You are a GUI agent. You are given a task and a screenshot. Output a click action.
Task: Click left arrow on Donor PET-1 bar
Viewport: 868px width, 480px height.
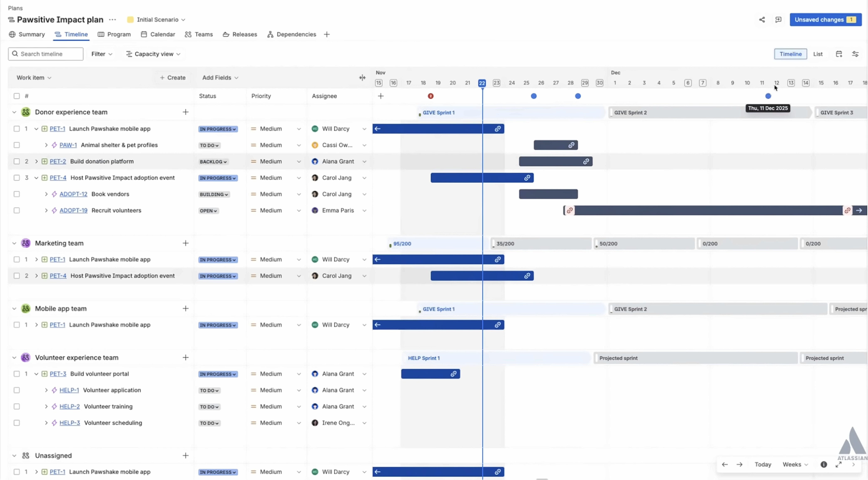click(378, 129)
